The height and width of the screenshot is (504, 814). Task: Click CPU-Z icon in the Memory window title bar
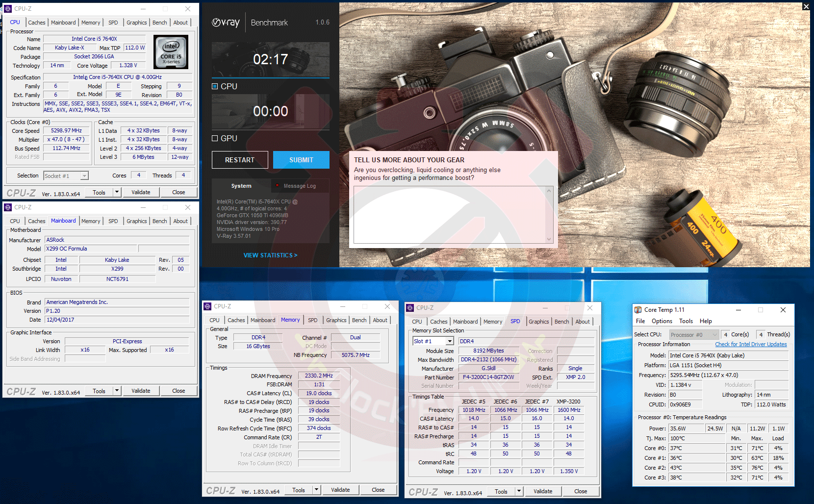pos(207,306)
